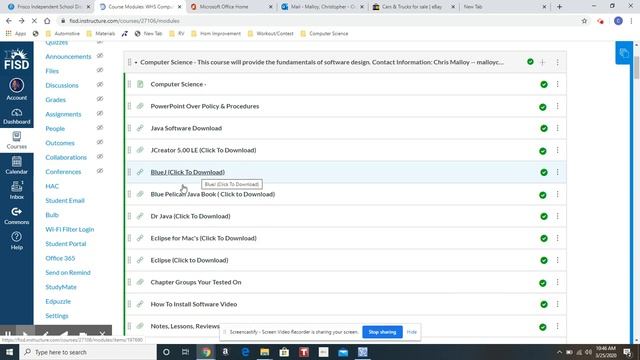Go to the Dashboard icon
The image size is (640, 360).
[x=16, y=113]
